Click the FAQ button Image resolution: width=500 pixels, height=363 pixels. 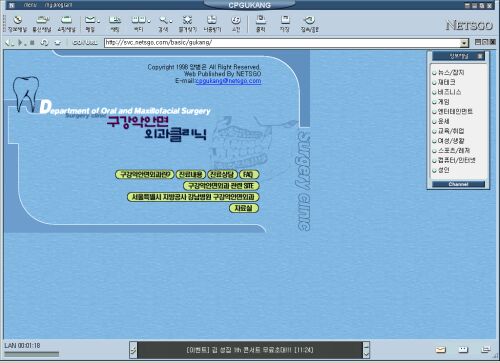click(249, 174)
